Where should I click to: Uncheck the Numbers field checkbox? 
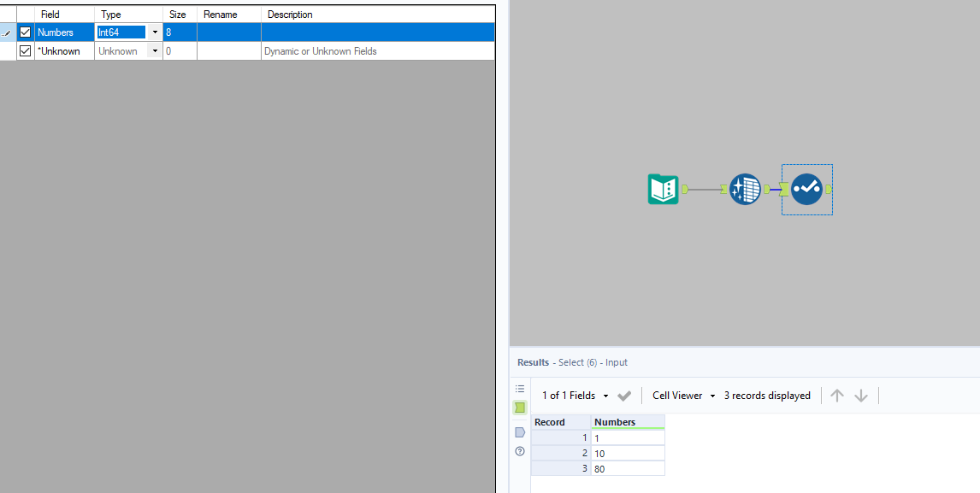point(25,32)
